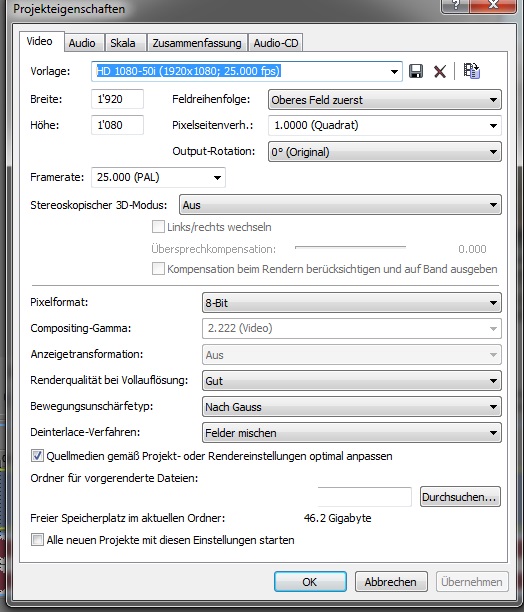Switch to the Audio tab
The image size is (524, 612).
pyautogui.click(x=82, y=43)
